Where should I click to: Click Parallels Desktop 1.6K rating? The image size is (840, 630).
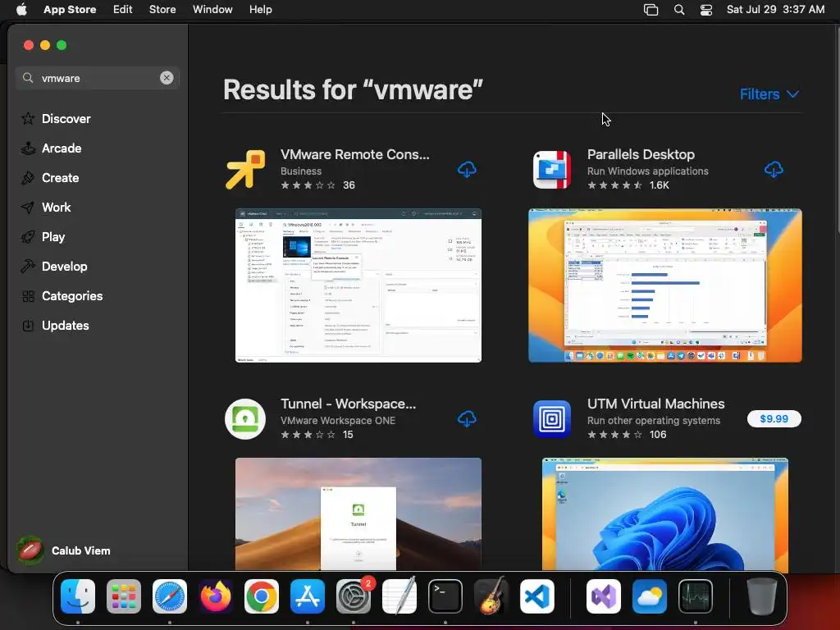coord(628,185)
